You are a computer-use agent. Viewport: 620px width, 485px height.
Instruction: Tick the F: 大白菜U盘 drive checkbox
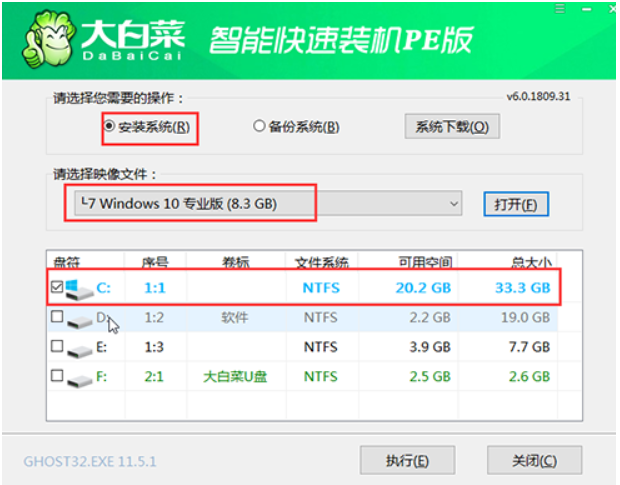click(57, 377)
